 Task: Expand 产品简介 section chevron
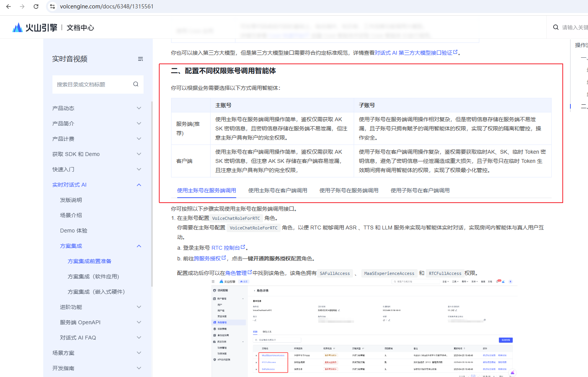point(139,123)
